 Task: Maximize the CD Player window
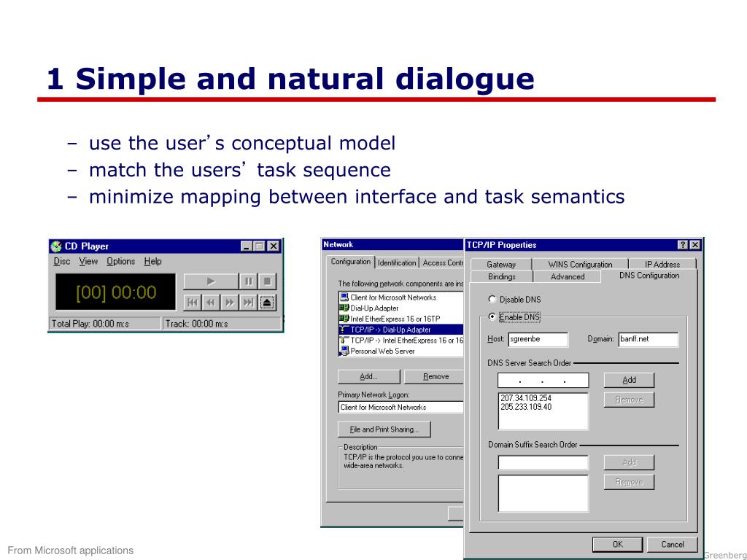[x=259, y=246]
